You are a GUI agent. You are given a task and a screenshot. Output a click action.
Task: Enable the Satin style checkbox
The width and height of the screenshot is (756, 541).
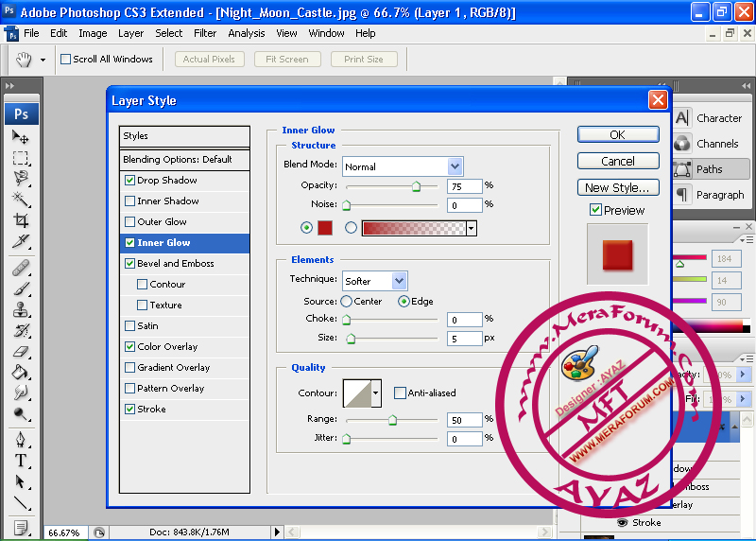tap(129, 325)
